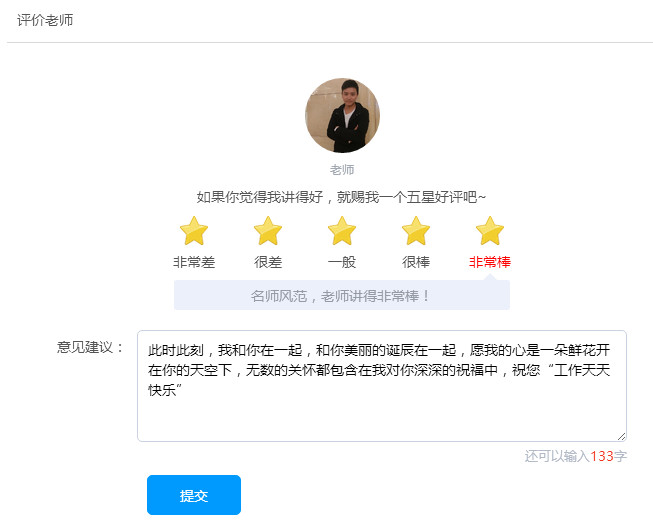The width and height of the screenshot is (653, 529).
Task: Click the 老师 name under the avatar
Action: point(342,170)
